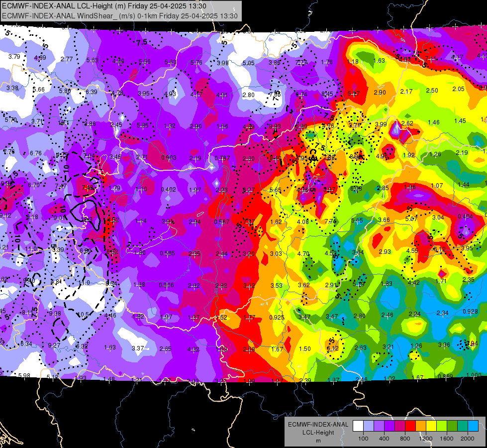Click the map value 4.70

tap(303, 254)
